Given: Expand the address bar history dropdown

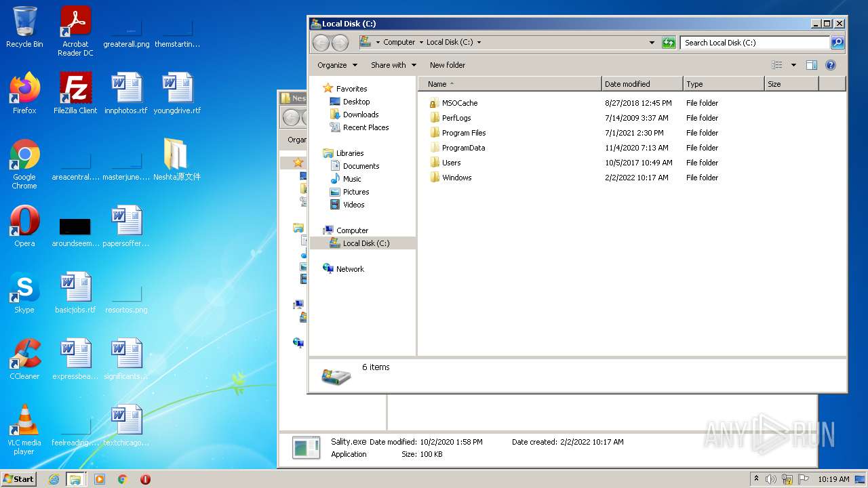Looking at the screenshot, I should click(652, 43).
